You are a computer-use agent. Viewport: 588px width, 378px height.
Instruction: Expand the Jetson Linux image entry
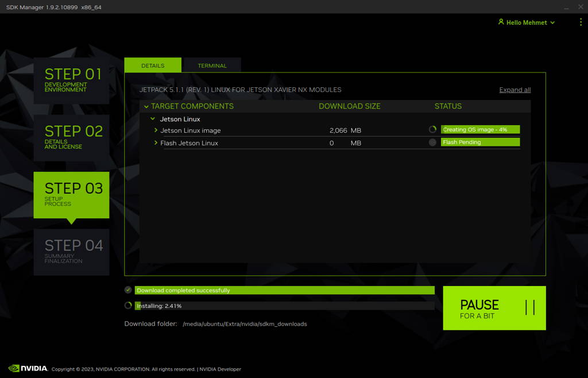155,130
